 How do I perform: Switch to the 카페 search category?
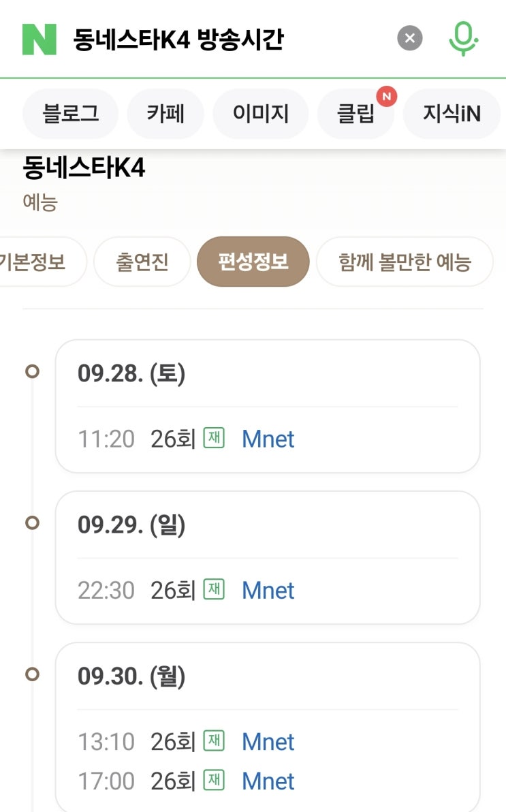pyautogui.click(x=165, y=113)
